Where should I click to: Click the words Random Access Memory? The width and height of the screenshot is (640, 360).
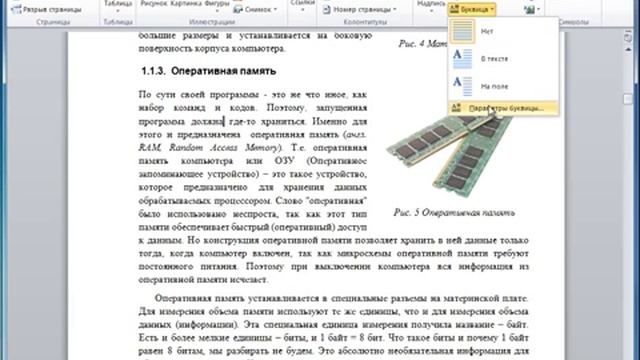coord(223,148)
